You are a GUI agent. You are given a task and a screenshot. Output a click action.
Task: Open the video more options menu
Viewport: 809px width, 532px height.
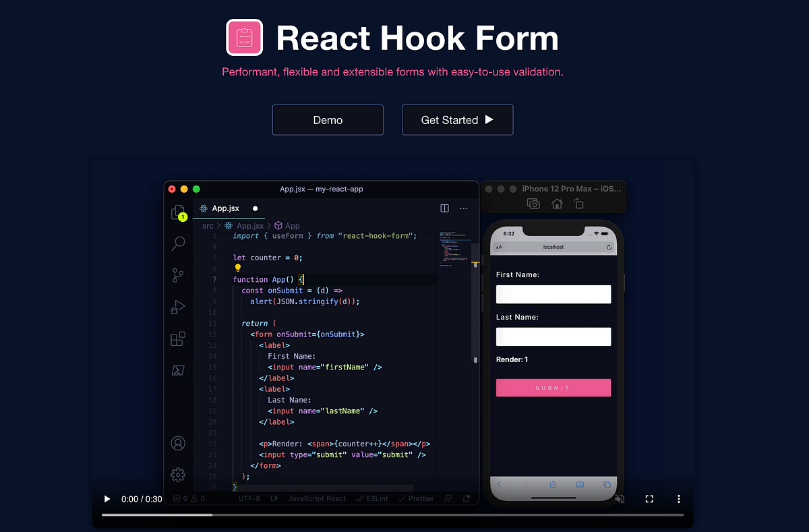(679, 499)
